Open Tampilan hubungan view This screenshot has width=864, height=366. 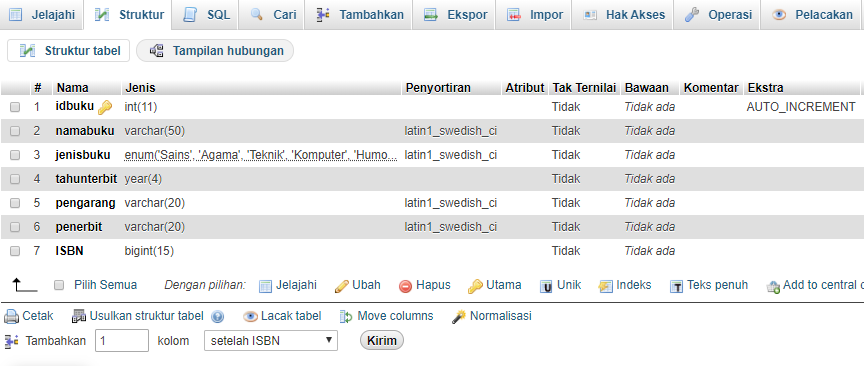pyautogui.click(x=215, y=51)
